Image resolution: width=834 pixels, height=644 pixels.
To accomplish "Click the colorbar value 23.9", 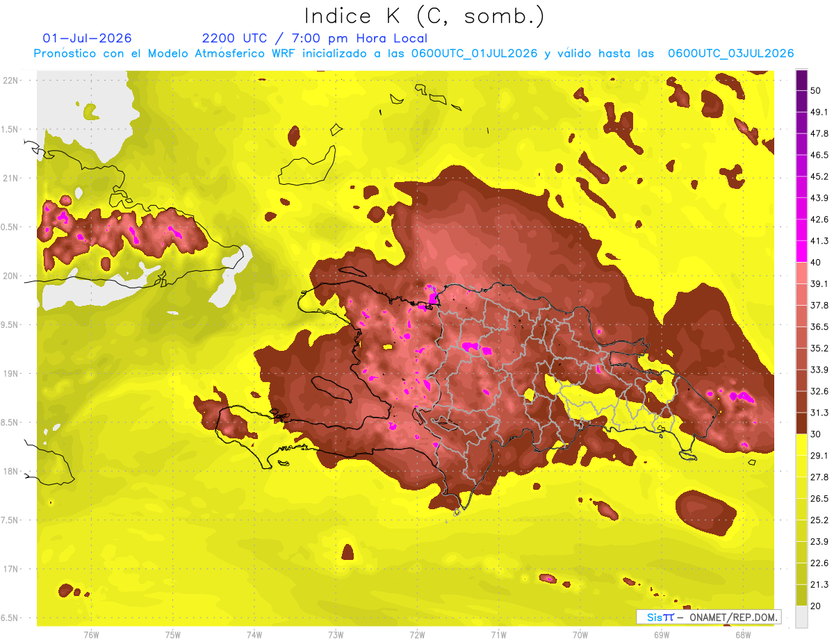I will 819,542.
